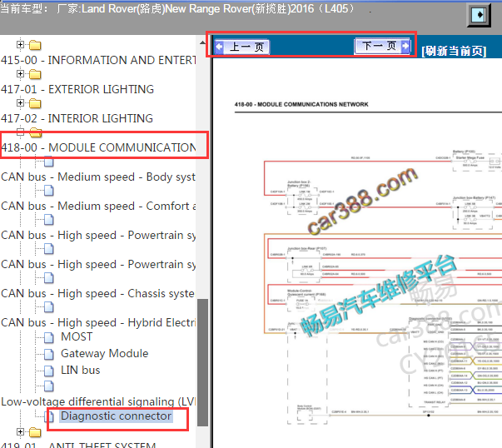Image resolution: width=502 pixels, height=448 pixels.
Task: Select 417-02 - INTERIOR LIGHTING entry
Action: 77,118
